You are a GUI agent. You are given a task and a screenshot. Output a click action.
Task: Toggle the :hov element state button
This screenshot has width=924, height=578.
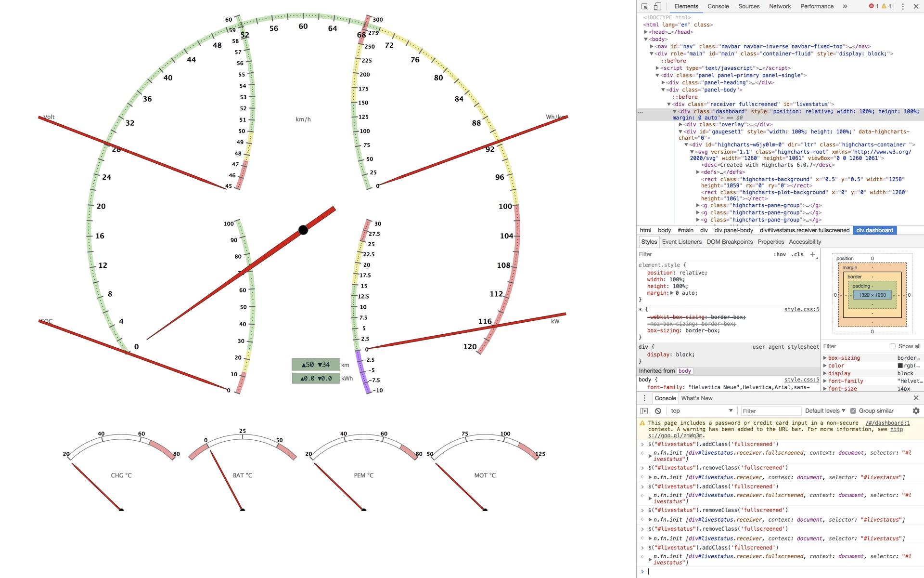780,254
